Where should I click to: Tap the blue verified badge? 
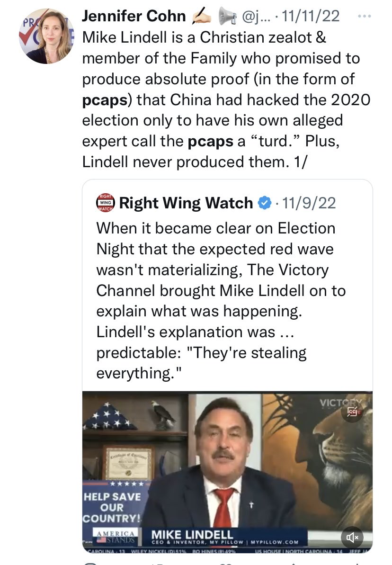pos(265,203)
